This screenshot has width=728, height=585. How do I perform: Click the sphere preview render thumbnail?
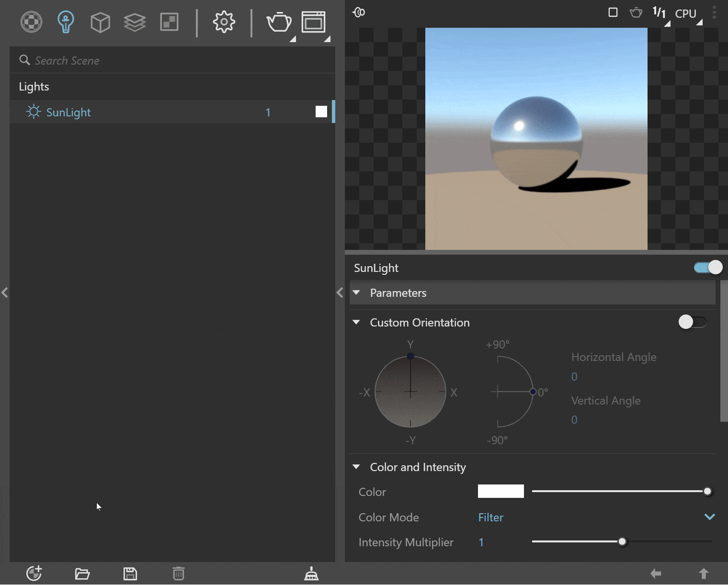coord(536,139)
